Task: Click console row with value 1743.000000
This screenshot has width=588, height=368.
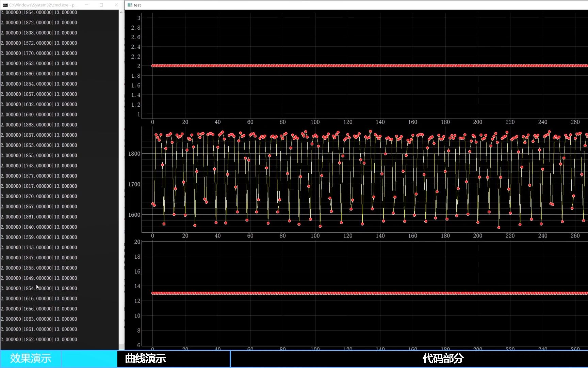Action: click(x=39, y=166)
